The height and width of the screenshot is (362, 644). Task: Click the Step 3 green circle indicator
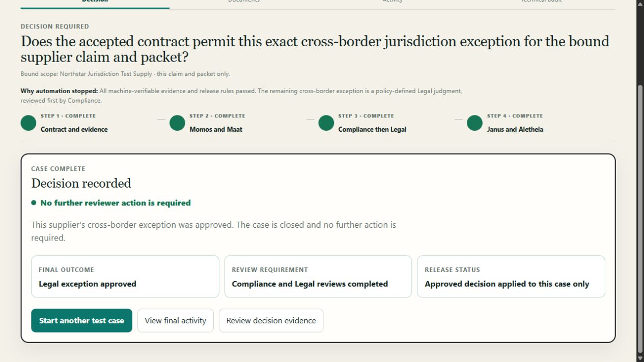[326, 123]
